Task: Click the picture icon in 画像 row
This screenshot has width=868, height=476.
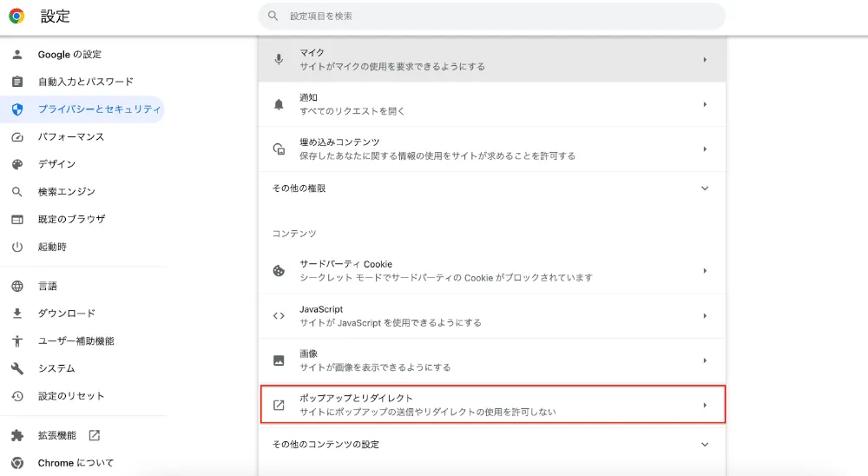Action: pos(279,360)
